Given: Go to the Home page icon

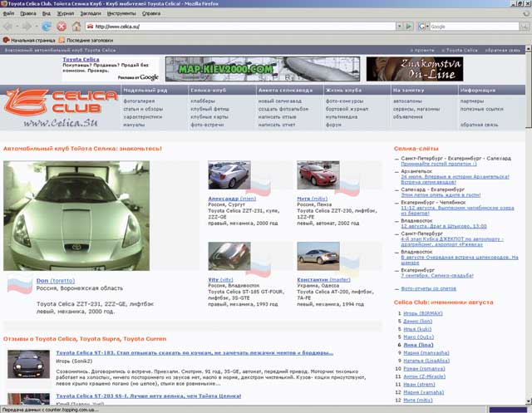Looking at the screenshot, I should click(76, 27).
